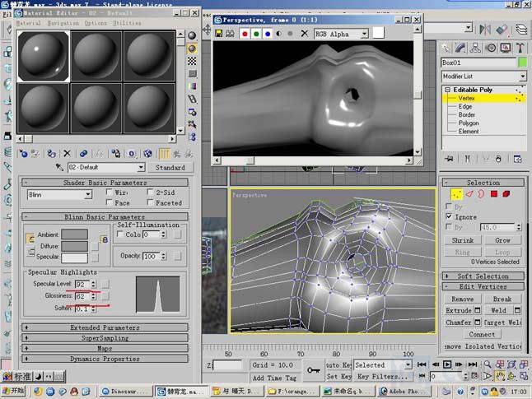
Task: Select Polygon sub-object red square icon
Action: tap(494, 194)
